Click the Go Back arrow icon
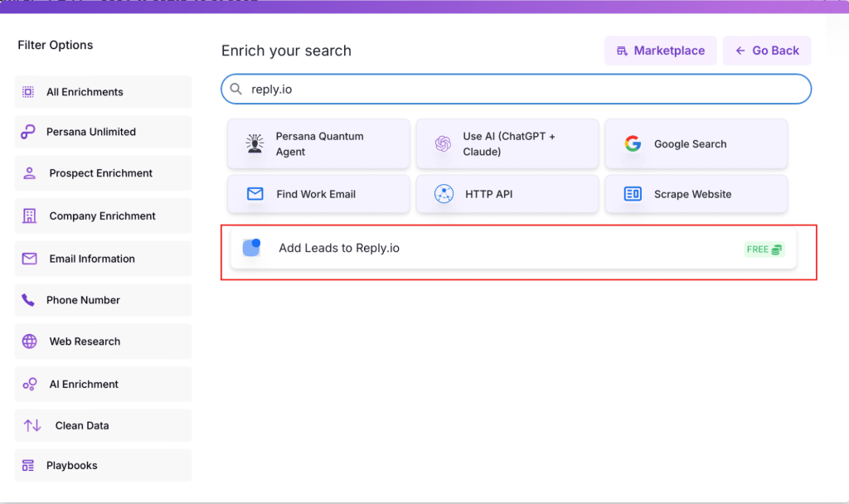This screenshot has width=849, height=504. [740, 51]
